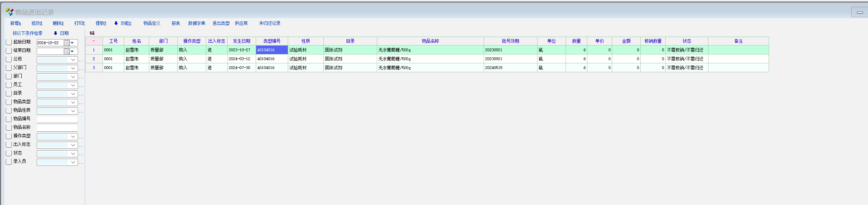Click 按以下条件检索 search link
Screen dimensions: 868x205
(x=27, y=33)
